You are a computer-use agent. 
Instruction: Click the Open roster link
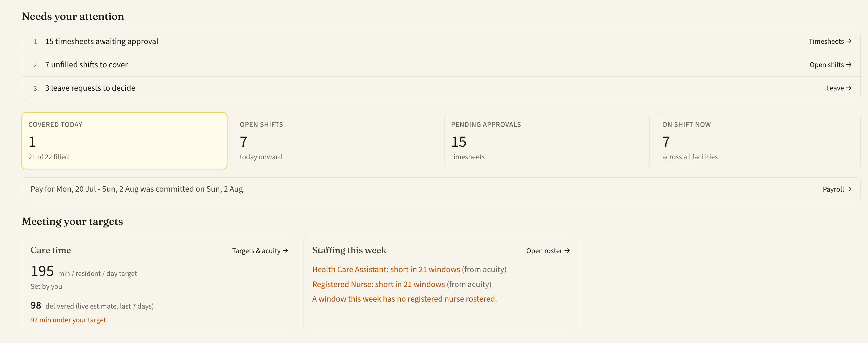tap(548, 251)
